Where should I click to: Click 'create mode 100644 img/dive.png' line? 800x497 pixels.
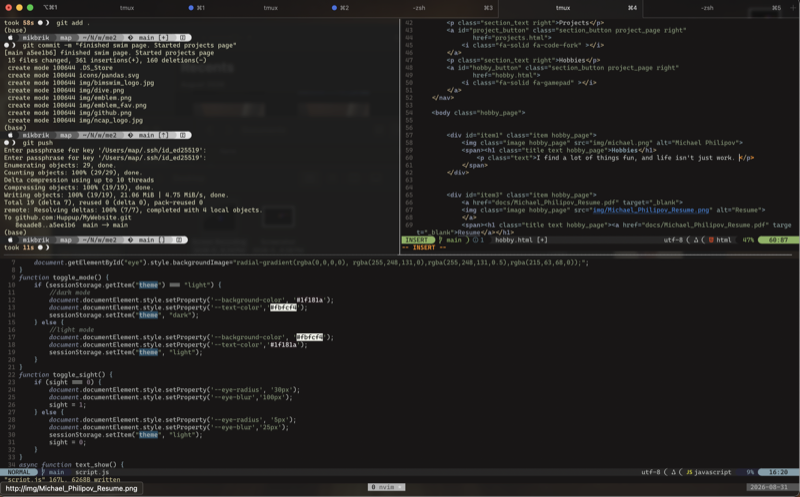point(66,90)
